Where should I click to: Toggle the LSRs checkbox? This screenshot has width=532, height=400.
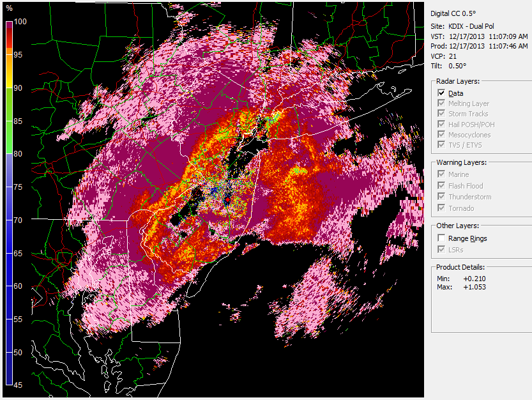[441, 250]
